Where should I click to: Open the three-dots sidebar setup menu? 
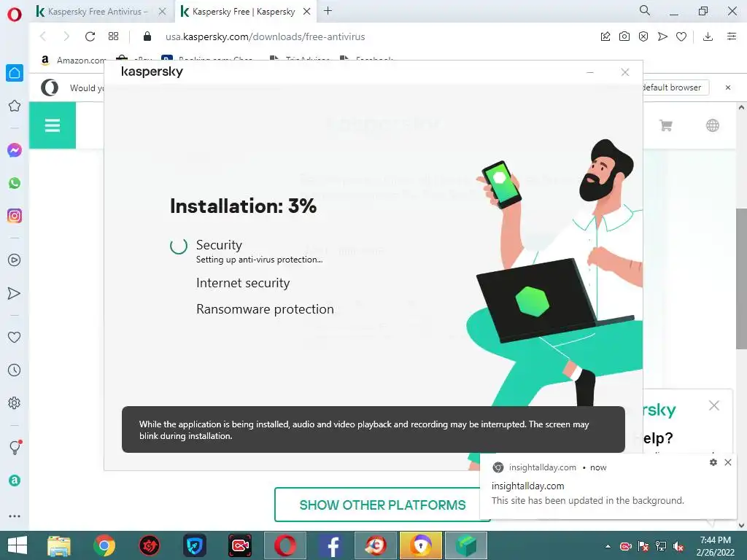click(15, 516)
